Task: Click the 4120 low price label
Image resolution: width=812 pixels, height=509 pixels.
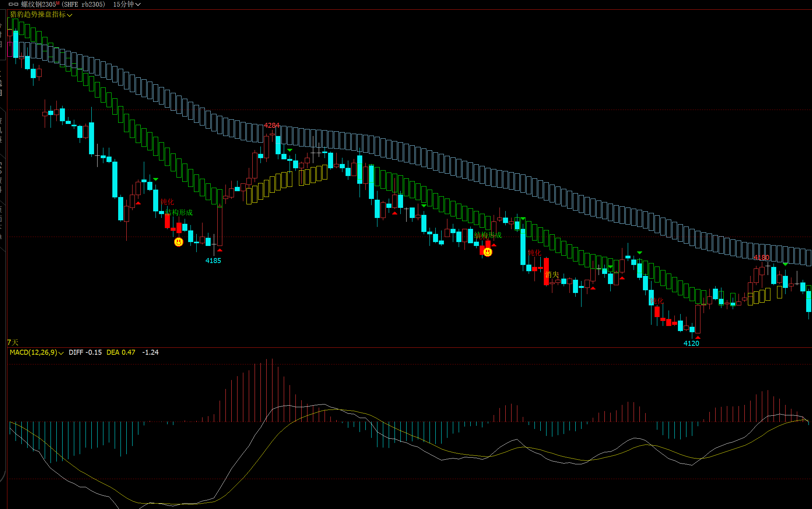Action: click(x=691, y=343)
